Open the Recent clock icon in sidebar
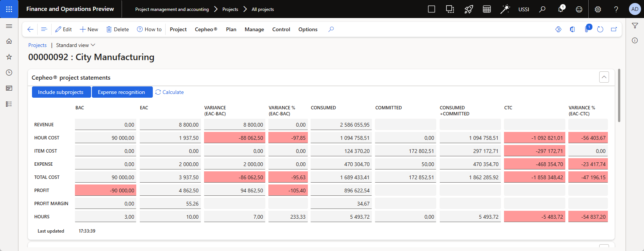 click(9, 73)
